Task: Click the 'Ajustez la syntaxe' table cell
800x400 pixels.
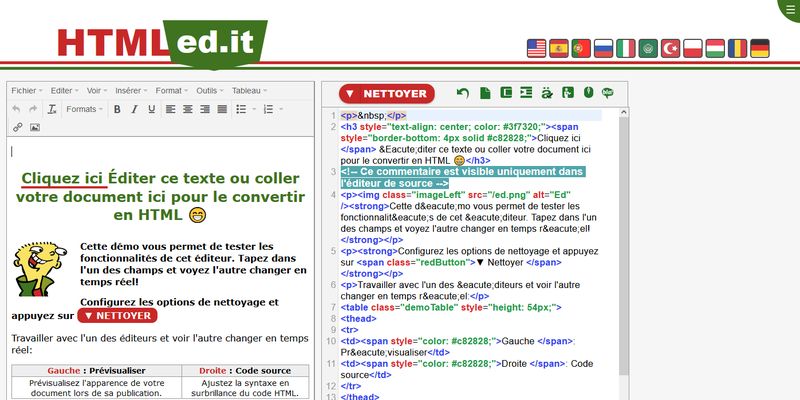Action: [x=245, y=388]
